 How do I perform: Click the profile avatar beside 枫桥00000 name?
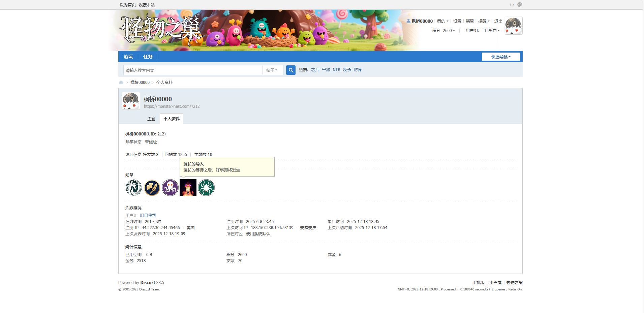pyautogui.click(x=131, y=101)
